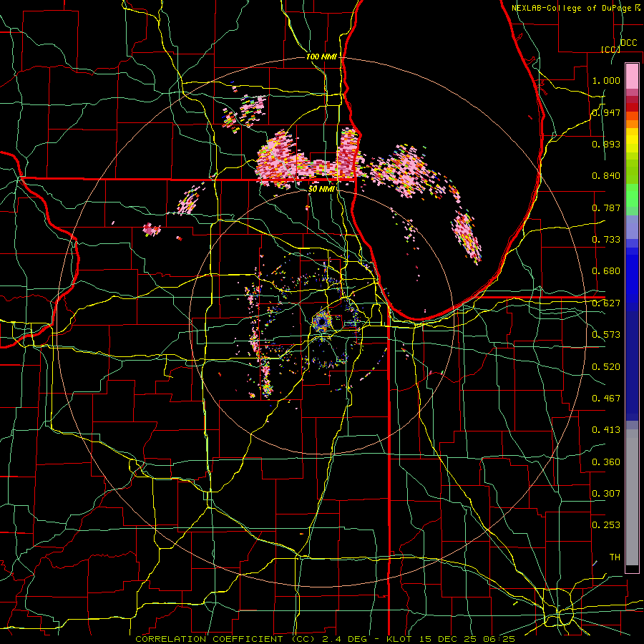Click the KLOT radar identifier text
The height and width of the screenshot is (644, 644).
click(399, 639)
